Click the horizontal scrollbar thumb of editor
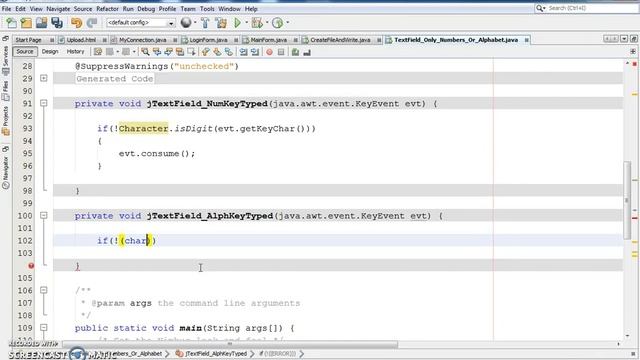 tap(230, 344)
